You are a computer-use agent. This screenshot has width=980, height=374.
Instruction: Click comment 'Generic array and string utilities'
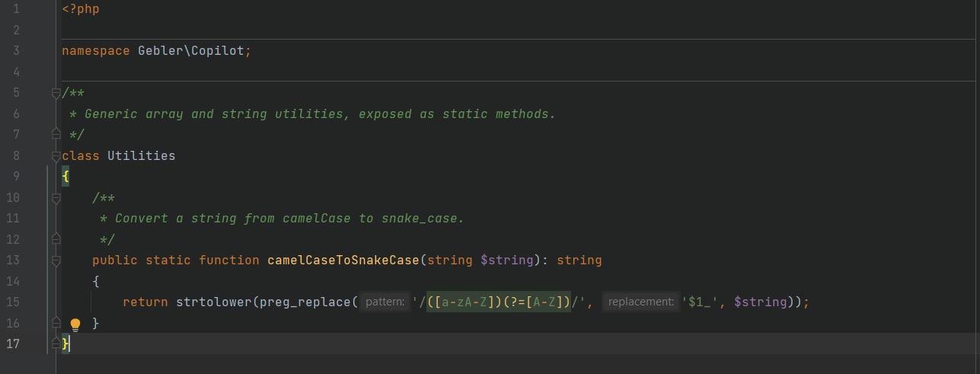click(210, 113)
